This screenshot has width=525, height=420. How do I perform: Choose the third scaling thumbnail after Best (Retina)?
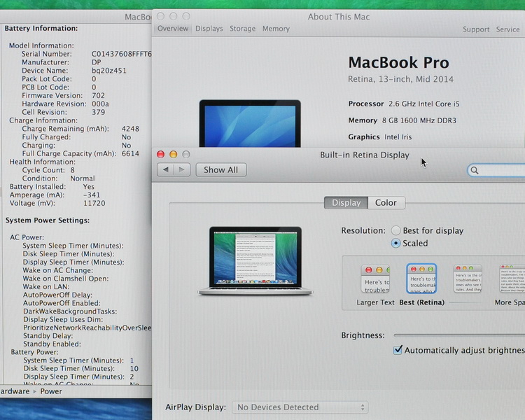click(x=468, y=279)
